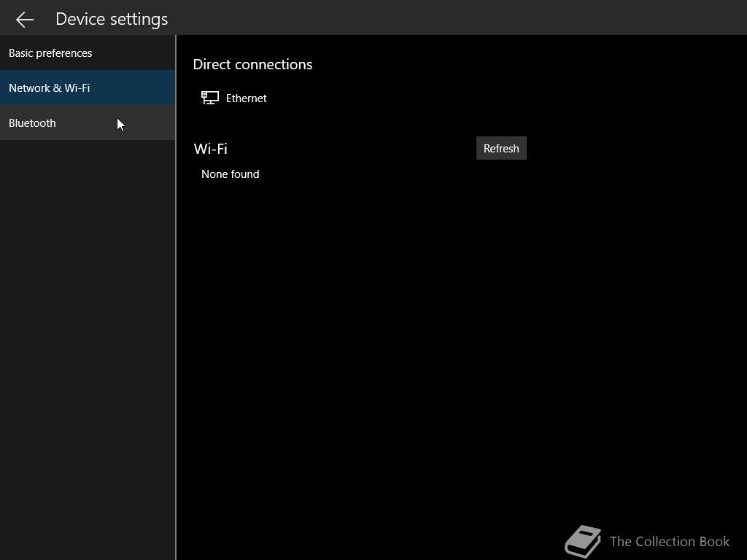Click the book icon in the watermark
The image size is (747, 560).
pyautogui.click(x=583, y=541)
